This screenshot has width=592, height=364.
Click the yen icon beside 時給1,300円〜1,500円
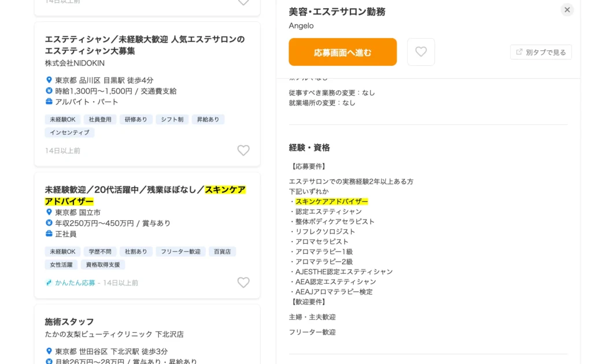point(49,91)
